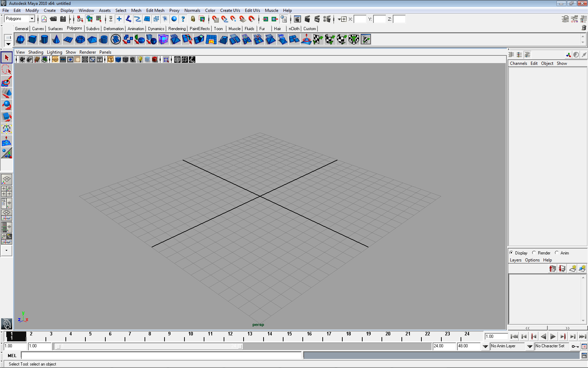Select the Display radio button
Viewport: 588px width, 368px height.
tap(511, 253)
